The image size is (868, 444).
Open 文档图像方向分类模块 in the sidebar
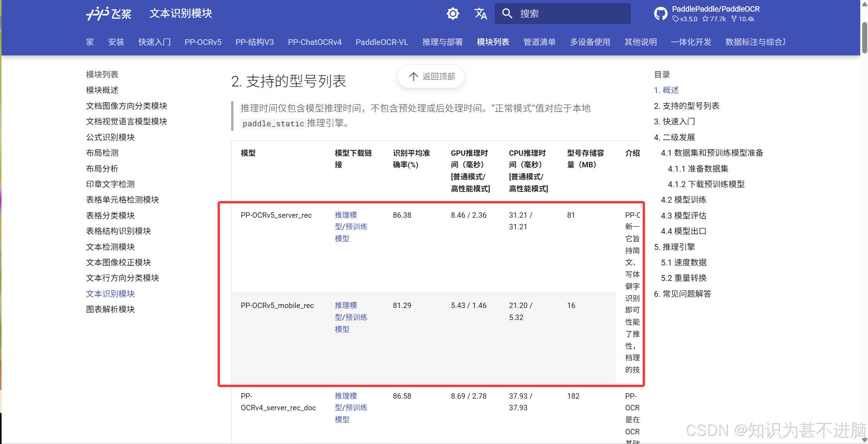[x=127, y=106]
